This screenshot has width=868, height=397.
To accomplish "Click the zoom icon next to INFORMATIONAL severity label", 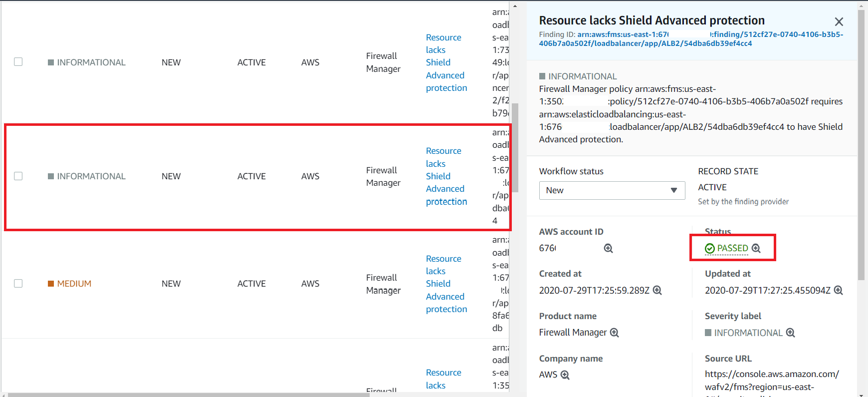I will point(791,333).
